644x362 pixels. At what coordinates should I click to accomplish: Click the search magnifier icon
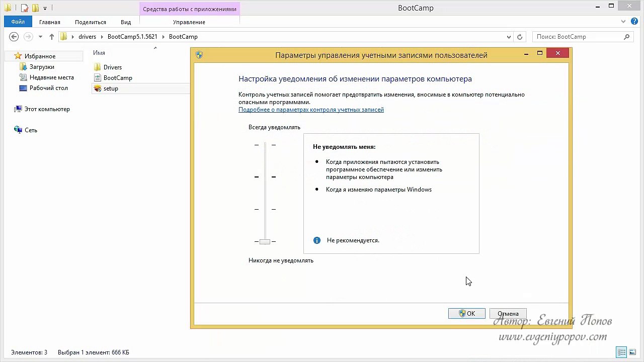[626, 37]
